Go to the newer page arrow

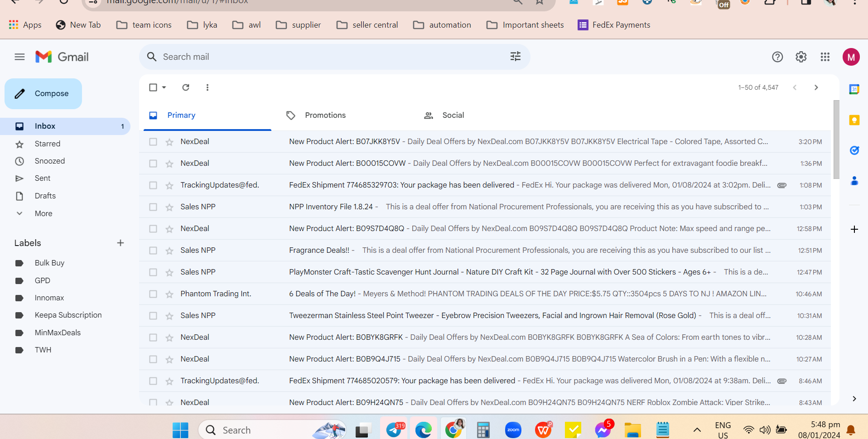[795, 87]
